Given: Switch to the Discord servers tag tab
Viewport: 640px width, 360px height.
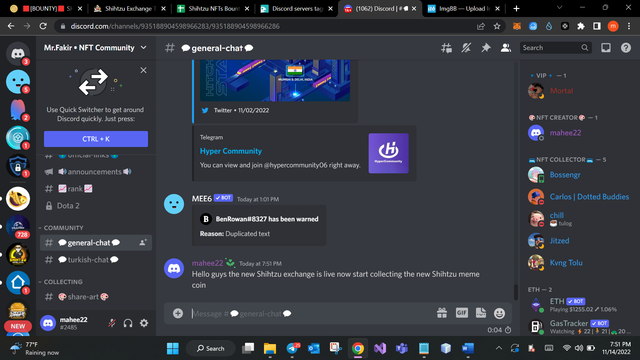Looking at the screenshot, I should pos(296,9).
